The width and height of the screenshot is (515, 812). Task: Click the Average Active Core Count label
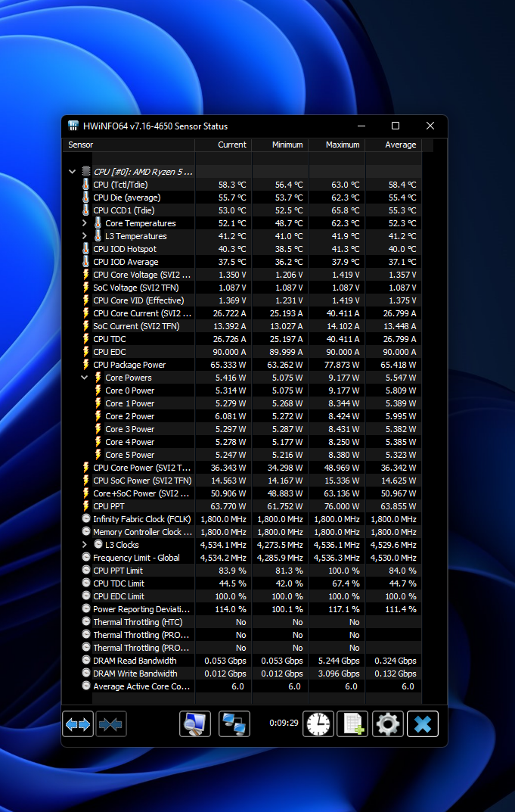(x=141, y=686)
